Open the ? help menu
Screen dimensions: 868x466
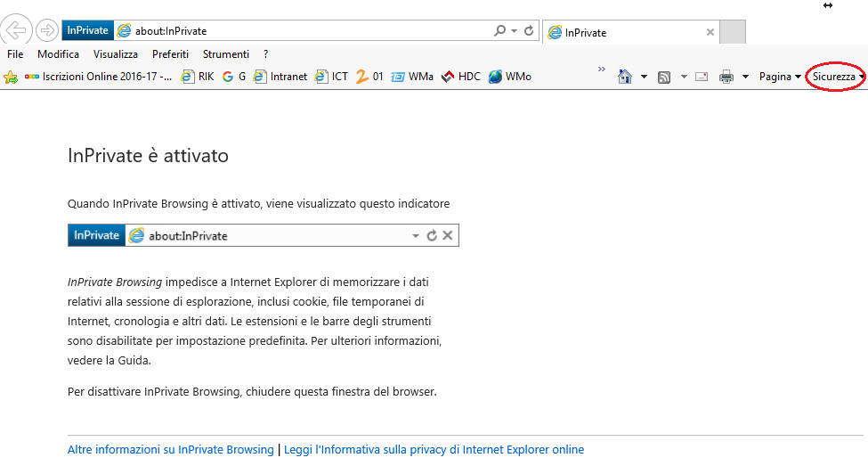265,54
